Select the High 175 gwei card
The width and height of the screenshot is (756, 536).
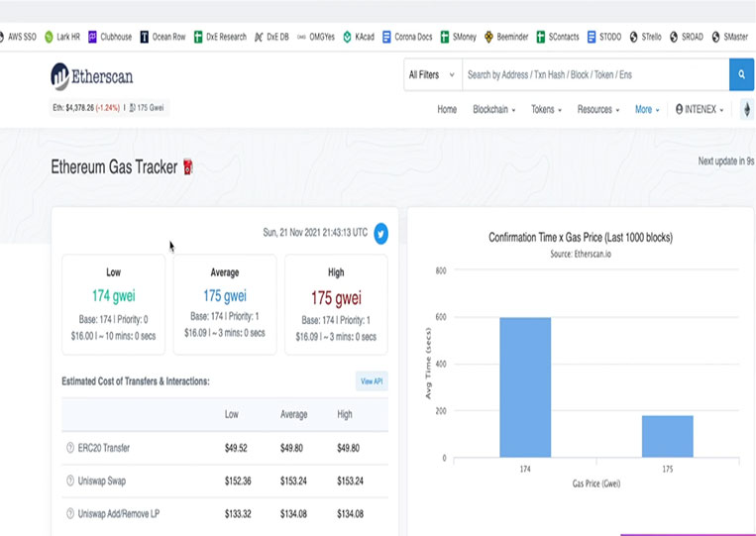[336, 304]
